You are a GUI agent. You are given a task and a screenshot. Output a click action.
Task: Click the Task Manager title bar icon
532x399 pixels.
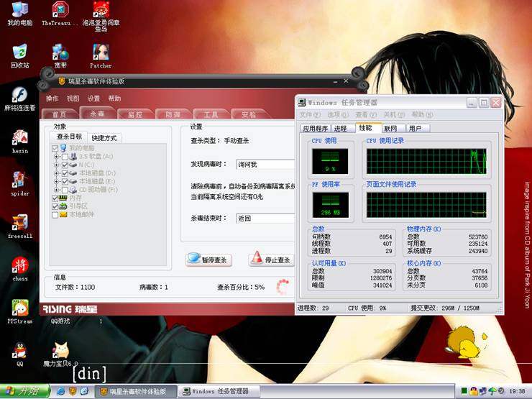point(302,102)
